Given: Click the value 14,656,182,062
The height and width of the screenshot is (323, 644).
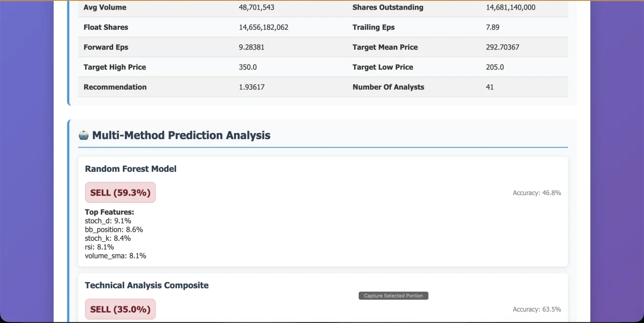Looking at the screenshot, I should click(264, 27).
